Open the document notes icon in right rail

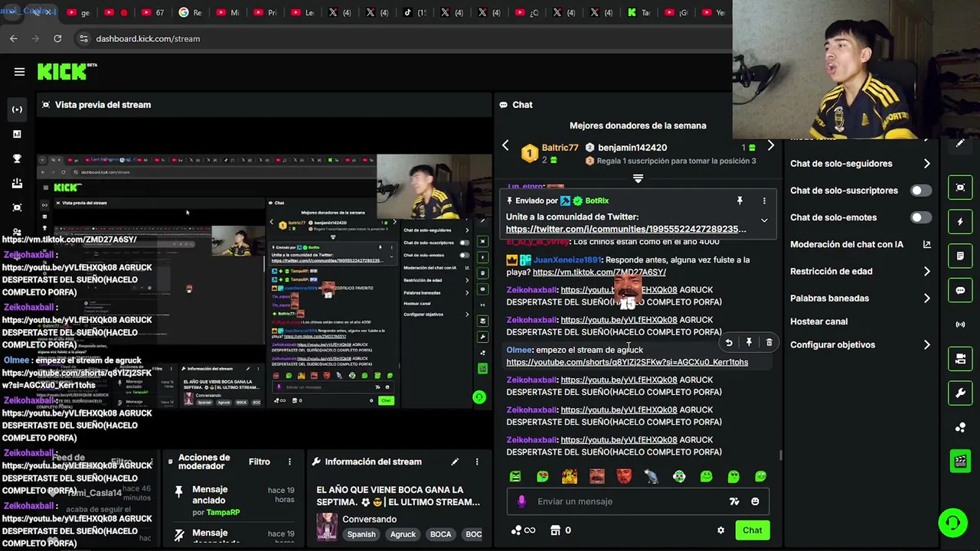pos(960,256)
